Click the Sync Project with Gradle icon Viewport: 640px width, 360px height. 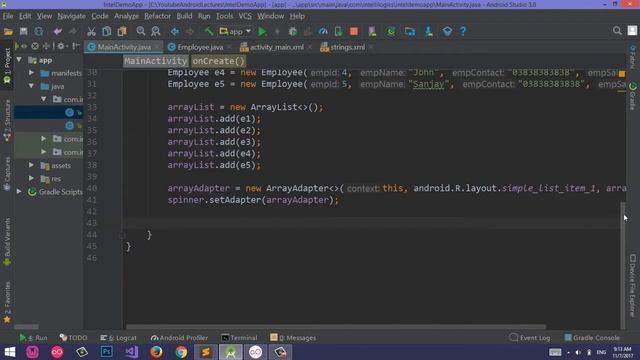[391, 31]
